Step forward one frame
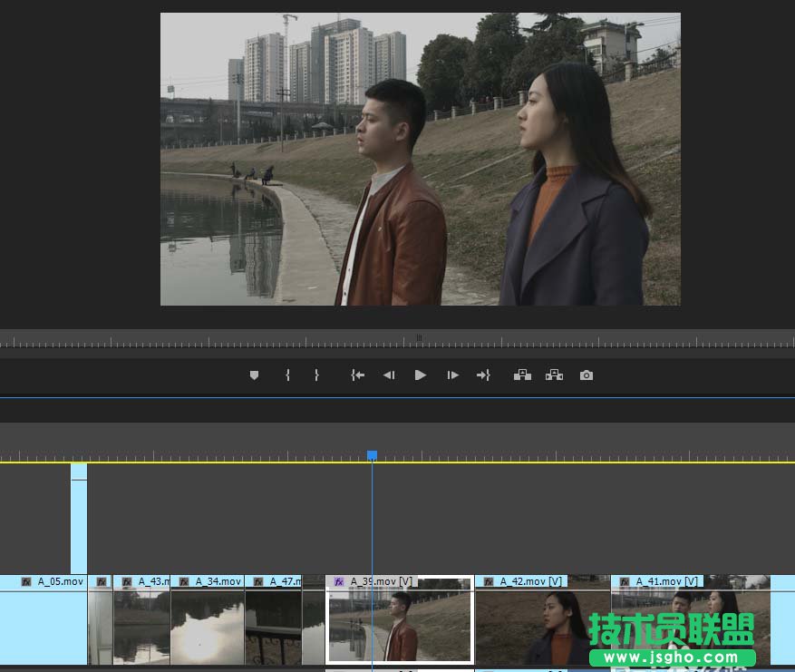This screenshot has height=672, width=795. pos(452,375)
